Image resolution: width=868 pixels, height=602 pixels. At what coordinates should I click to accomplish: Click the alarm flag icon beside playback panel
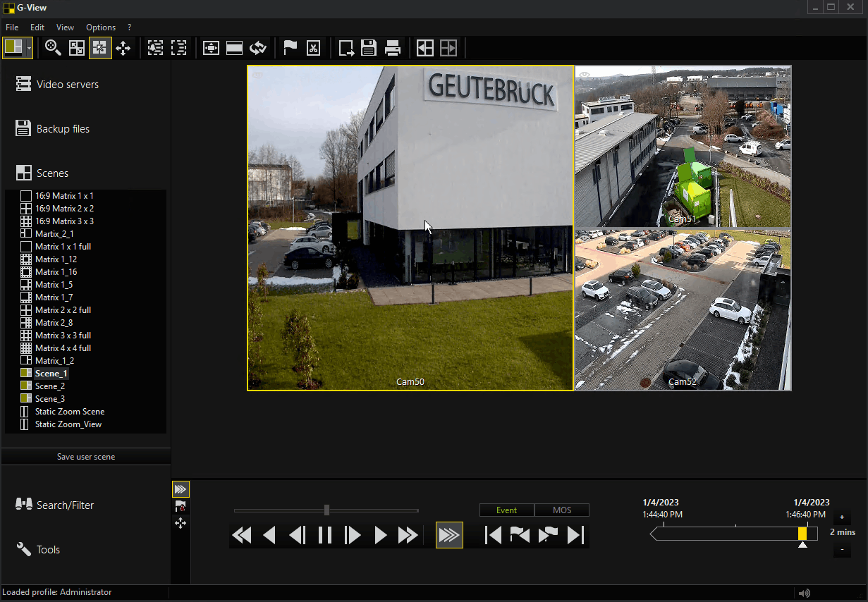point(181,506)
